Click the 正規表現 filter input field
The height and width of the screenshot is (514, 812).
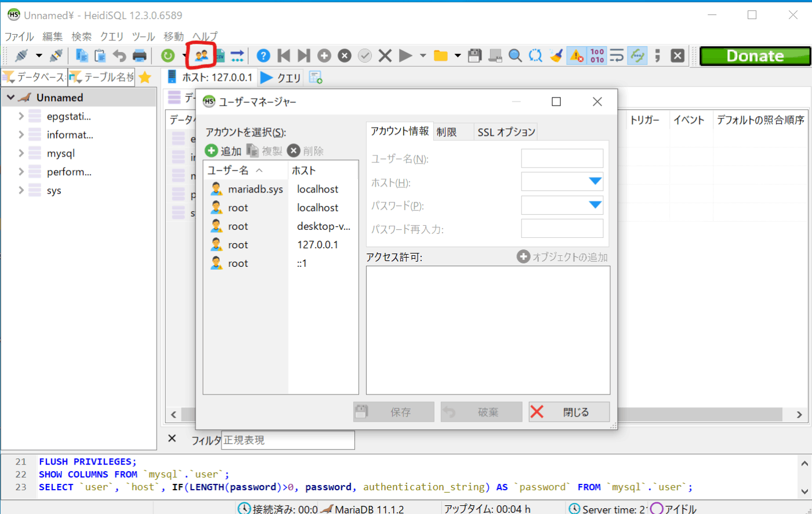pos(288,440)
